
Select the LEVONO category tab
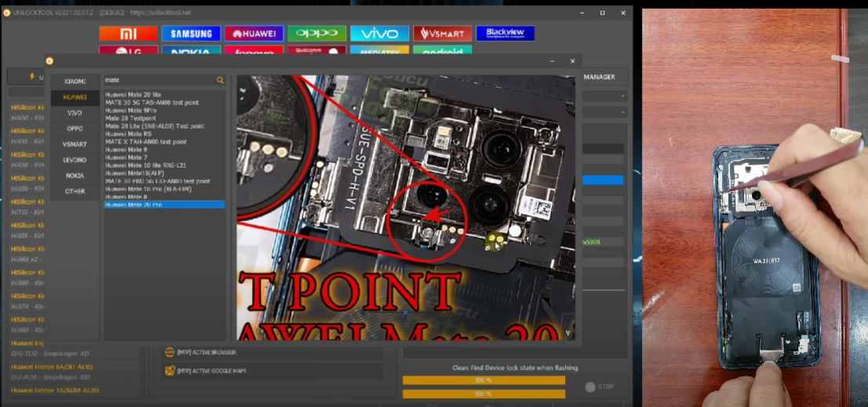[x=75, y=160]
